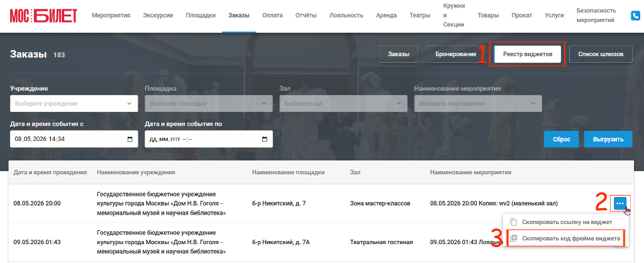Open the Мероприятия menu item
644x263 pixels.
click(x=111, y=16)
